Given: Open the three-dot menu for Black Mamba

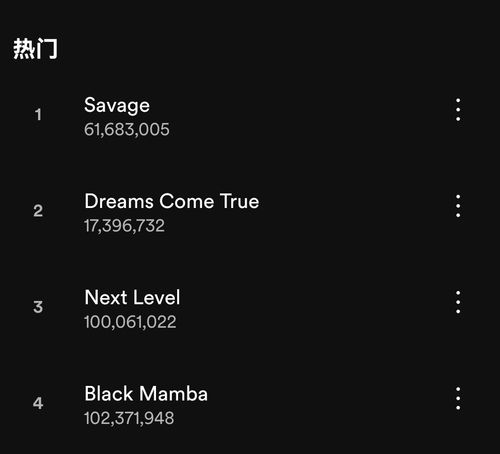Looking at the screenshot, I should (x=458, y=398).
